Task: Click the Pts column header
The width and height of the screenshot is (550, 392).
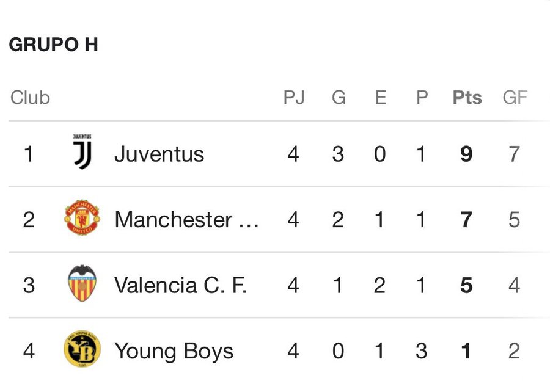Action: 467,98
